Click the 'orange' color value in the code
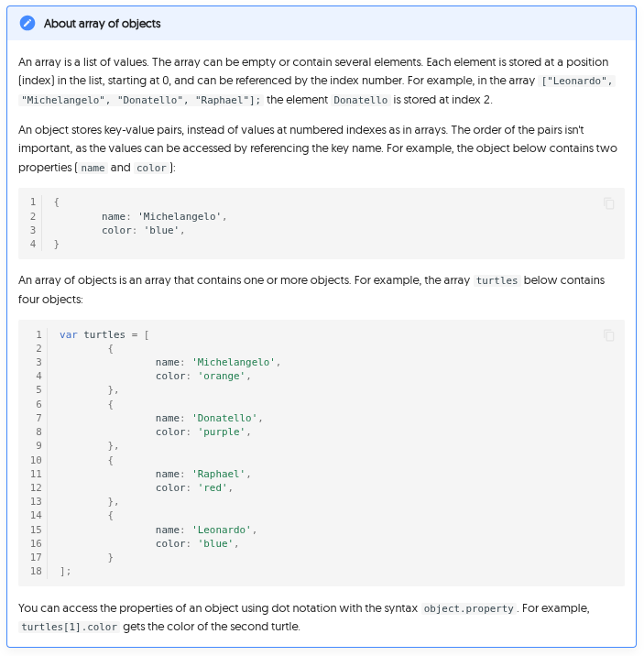This screenshot has width=644, height=656. click(223, 376)
